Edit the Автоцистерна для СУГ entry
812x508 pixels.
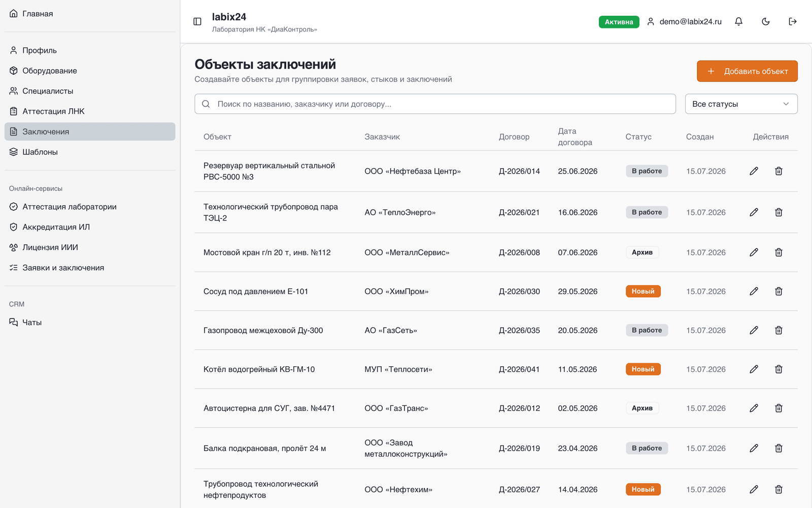click(754, 408)
